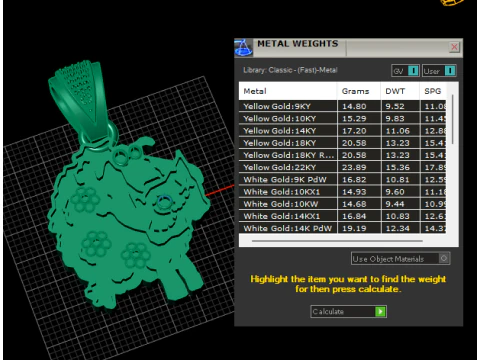480x360 pixels.
Task: Select the Yellow Gold:10KY row
Action: point(342,118)
